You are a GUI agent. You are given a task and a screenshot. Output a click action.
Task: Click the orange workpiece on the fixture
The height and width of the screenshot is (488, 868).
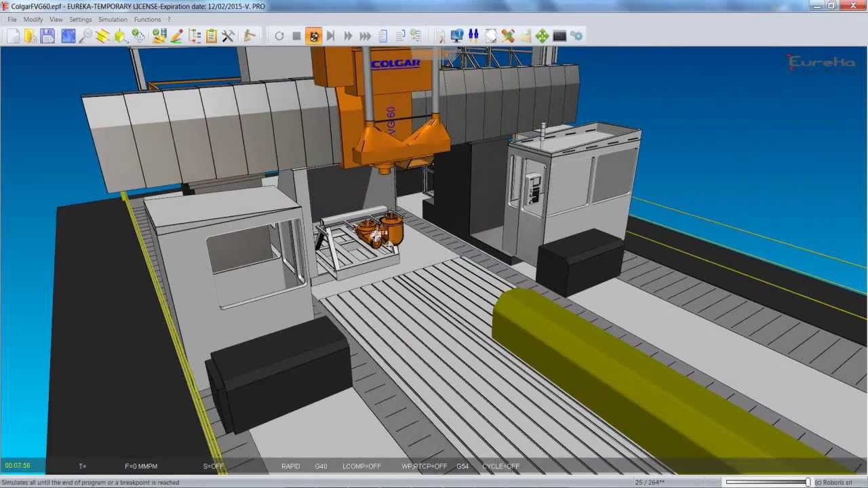point(380,230)
